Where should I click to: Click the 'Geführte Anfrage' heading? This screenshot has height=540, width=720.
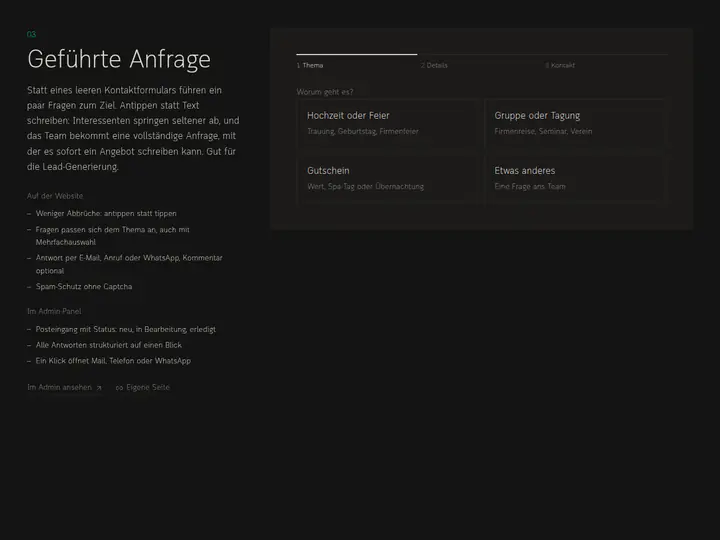point(119,59)
